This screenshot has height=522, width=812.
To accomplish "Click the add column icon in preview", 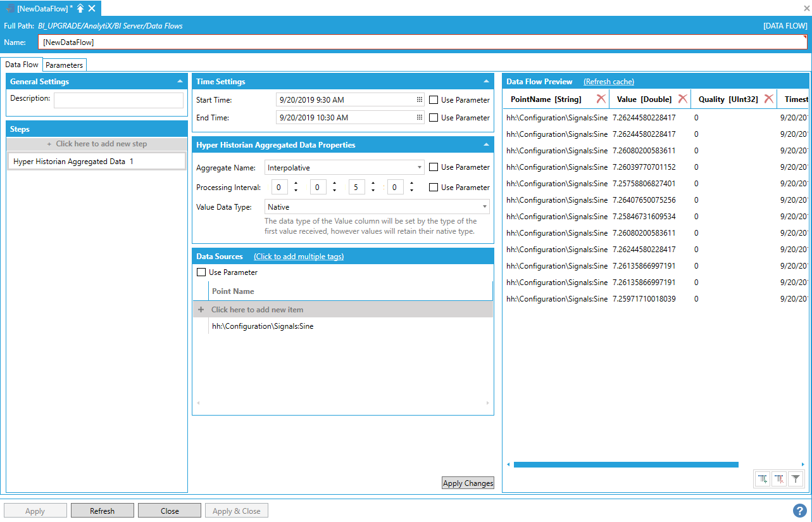I will click(x=763, y=480).
